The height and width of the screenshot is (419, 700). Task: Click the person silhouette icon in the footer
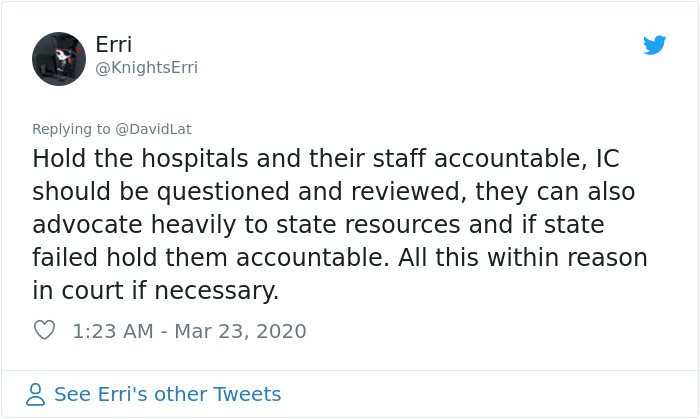pyautogui.click(x=36, y=394)
